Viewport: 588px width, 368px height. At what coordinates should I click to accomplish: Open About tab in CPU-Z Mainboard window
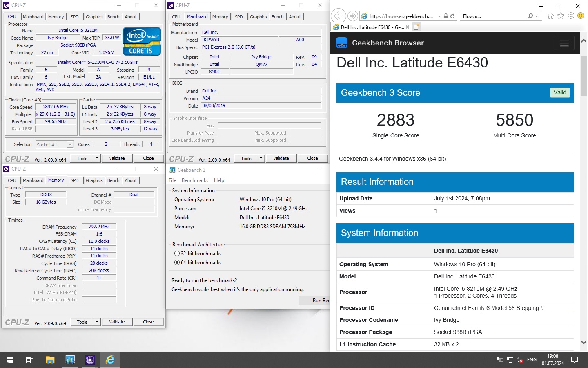[295, 17]
